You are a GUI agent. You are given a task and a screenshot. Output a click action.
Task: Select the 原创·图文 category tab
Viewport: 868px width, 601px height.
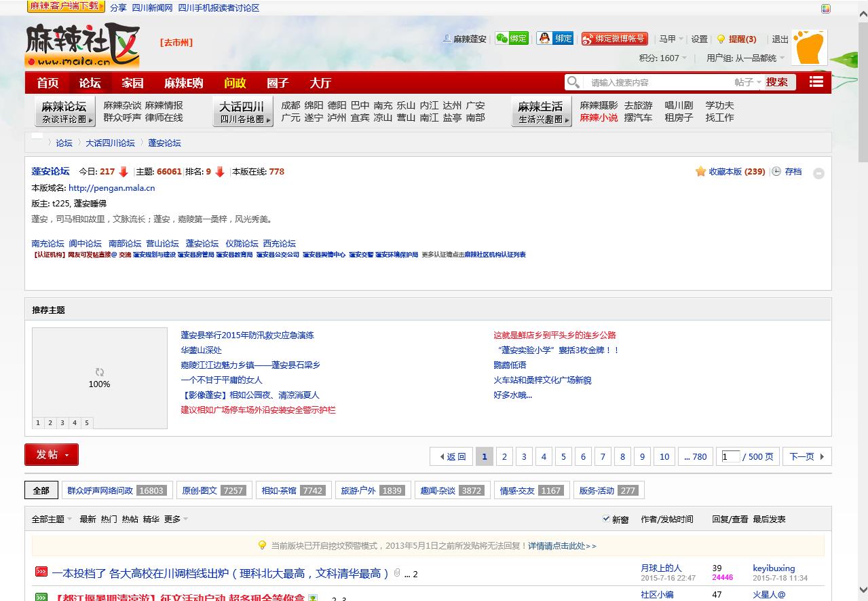[x=214, y=490]
